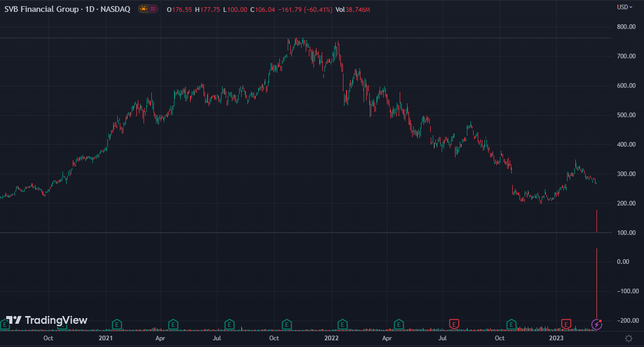Click the 2021 time axis label
The height and width of the screenshot is (347, 644).
click(x=105, y=339)
